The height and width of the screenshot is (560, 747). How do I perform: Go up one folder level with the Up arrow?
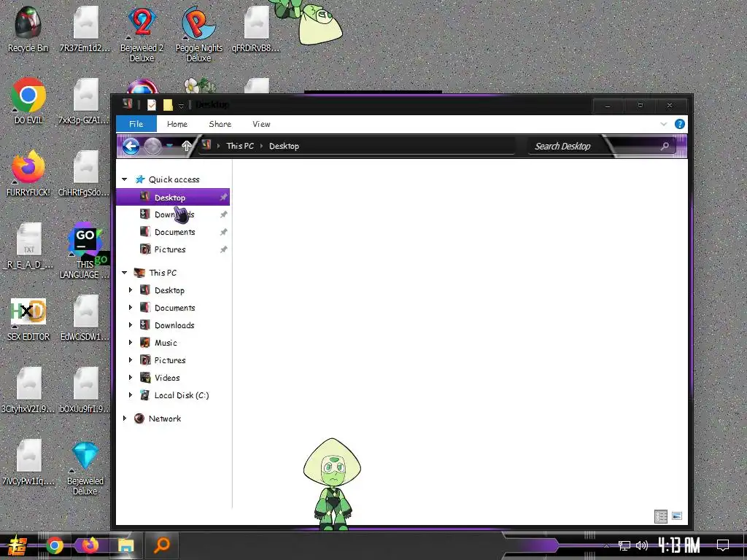pyautogui.click(x=186, y=146)
